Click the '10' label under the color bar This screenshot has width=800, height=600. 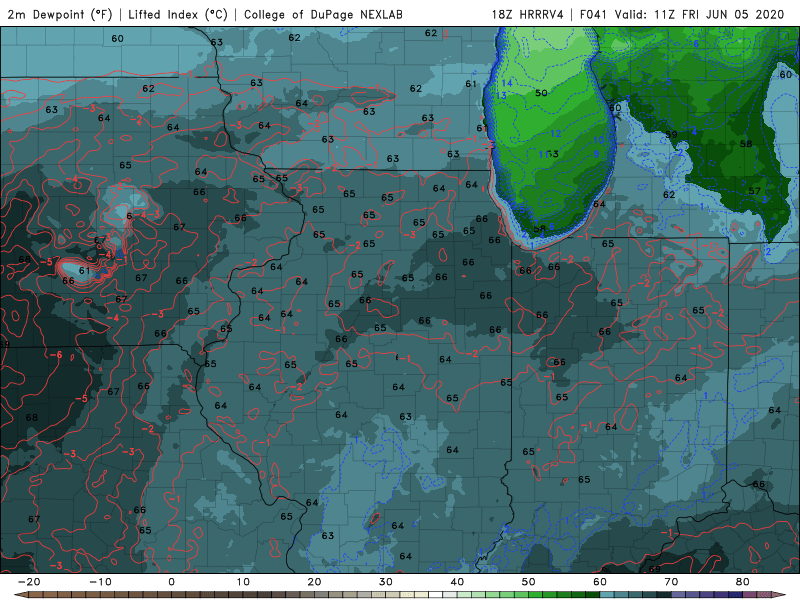(243, 582)
